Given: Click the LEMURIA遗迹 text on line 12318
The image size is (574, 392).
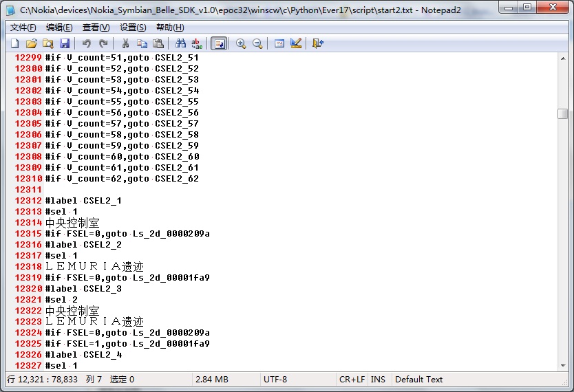Looking at the screenshot, I should coord(94,267).
